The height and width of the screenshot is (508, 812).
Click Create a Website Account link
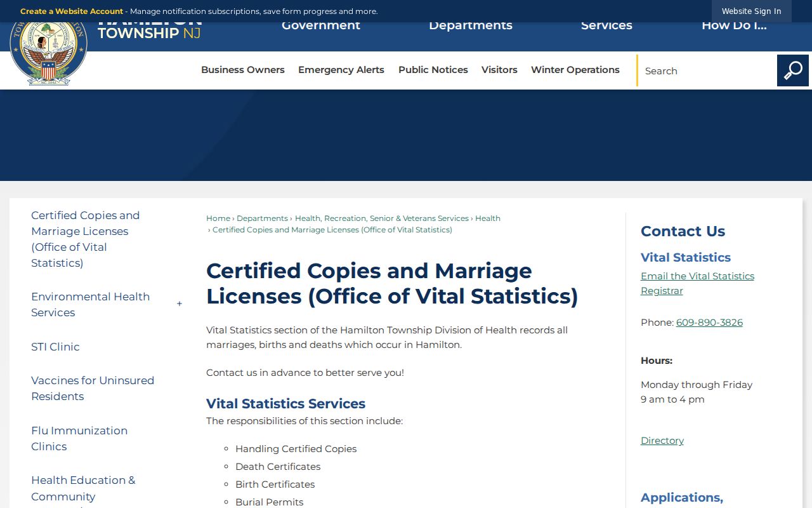pyautogui.click(x=72, y=11)
